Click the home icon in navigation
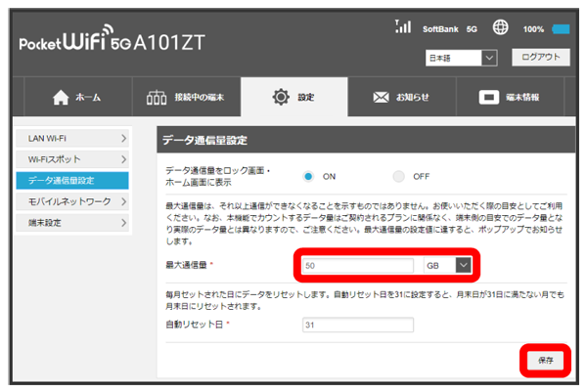587x392 pixels. click(x=61, y=98)
